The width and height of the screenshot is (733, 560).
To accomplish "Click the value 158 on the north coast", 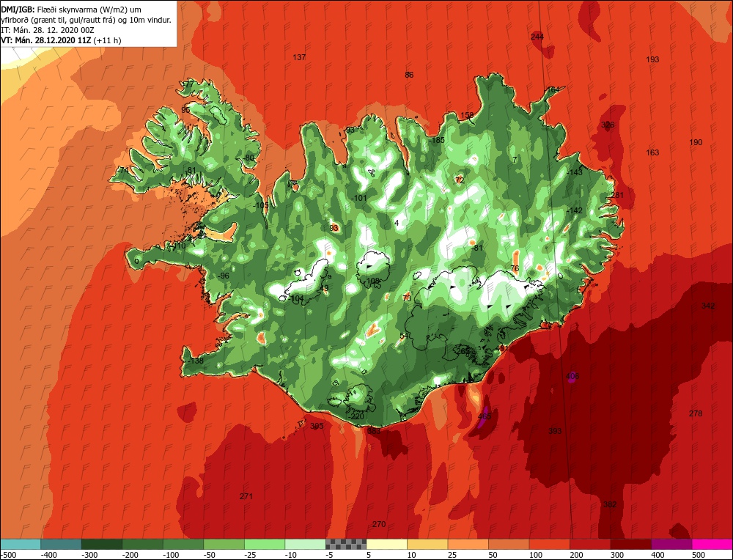I will (x=467, y=115).
